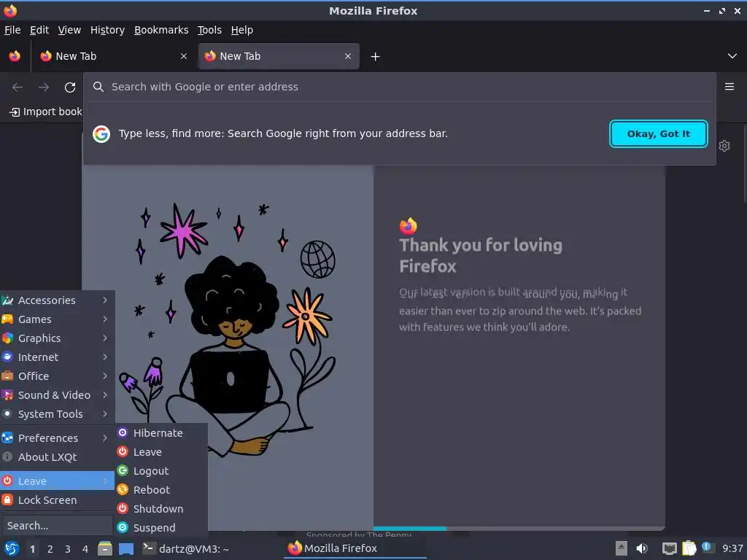Expand the Accessories submenu
The height and width of the screenshot is (560, 747).
pyautogui.click(x=57, y=300)
